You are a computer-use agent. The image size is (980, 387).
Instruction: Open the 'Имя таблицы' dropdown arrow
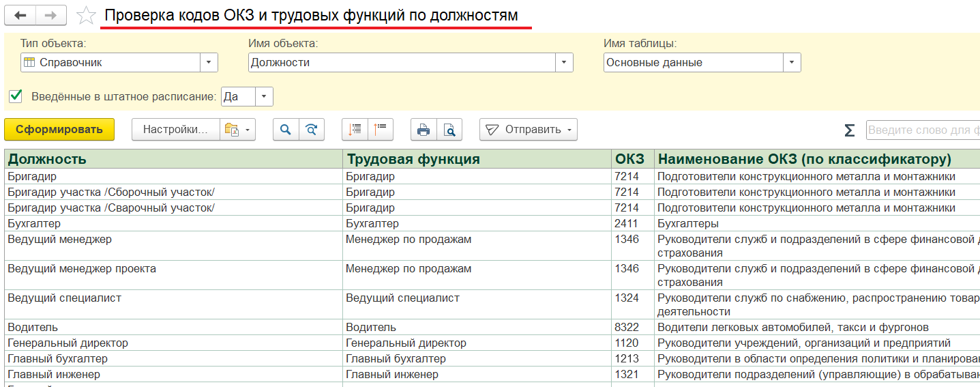coord(792,63)
